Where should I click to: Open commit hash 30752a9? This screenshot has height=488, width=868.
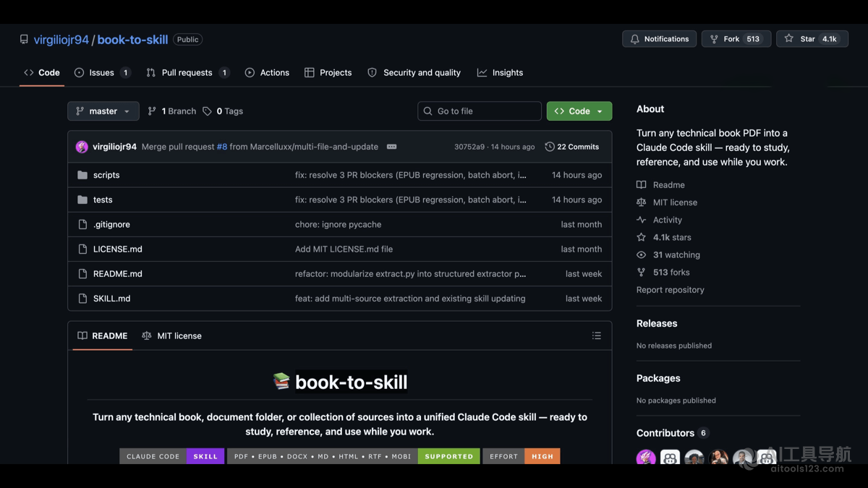pyautogui.click(x=469, y=147)
